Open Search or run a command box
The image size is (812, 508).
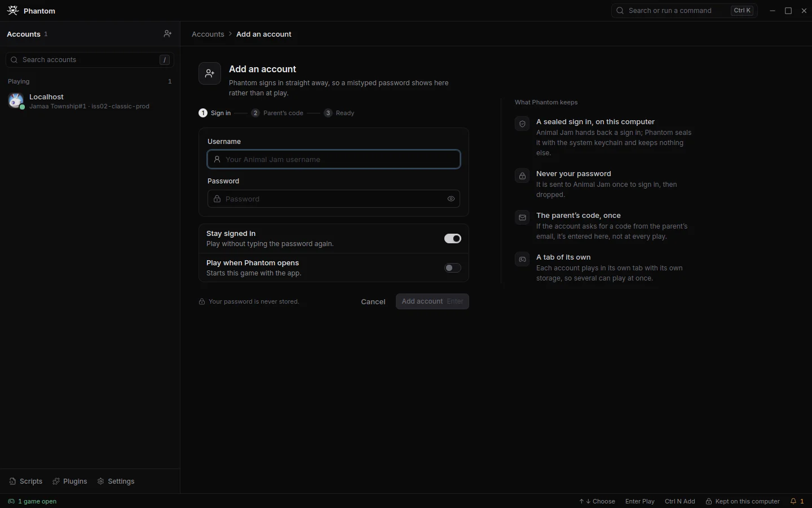684,11
